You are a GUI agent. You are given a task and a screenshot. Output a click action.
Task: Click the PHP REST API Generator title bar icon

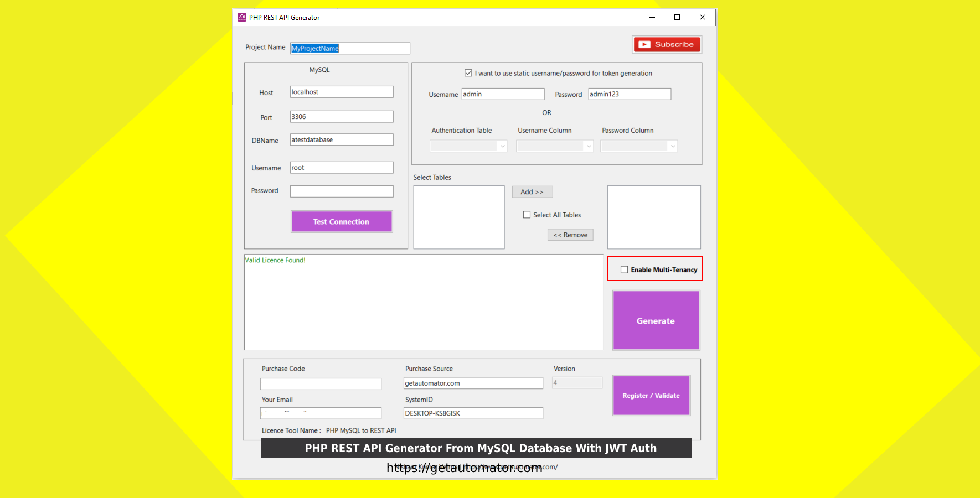click(242, 17)
